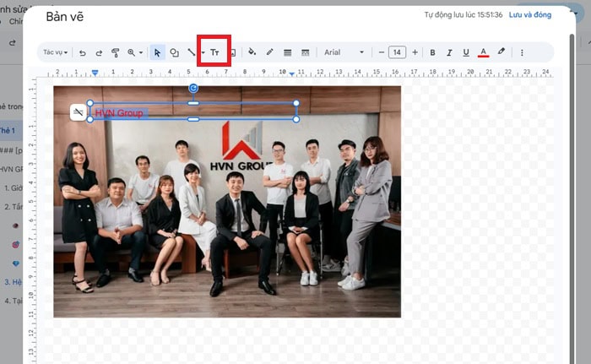
Task: Choose the Select arrow cursor tool
Action: [157, 52]
